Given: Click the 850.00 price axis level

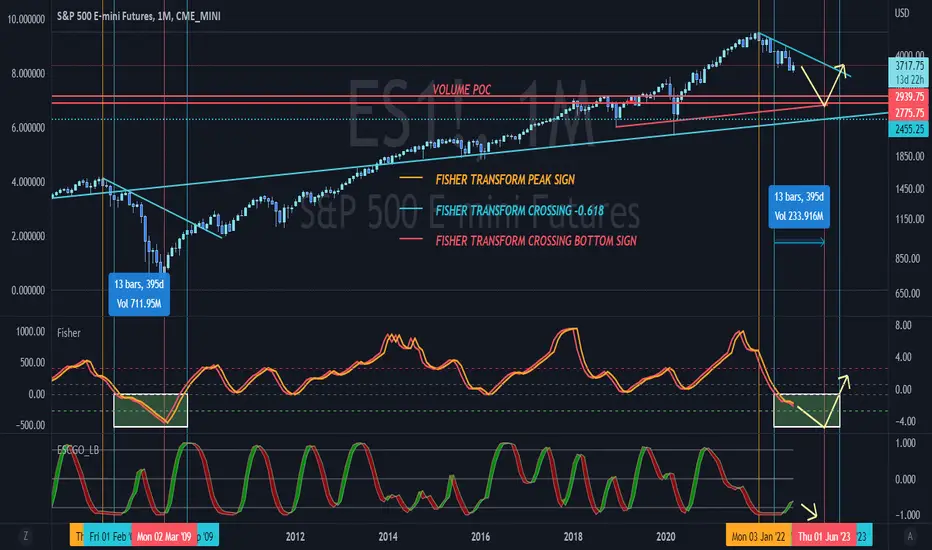Looking at the screenshot, I should point(908,259).
